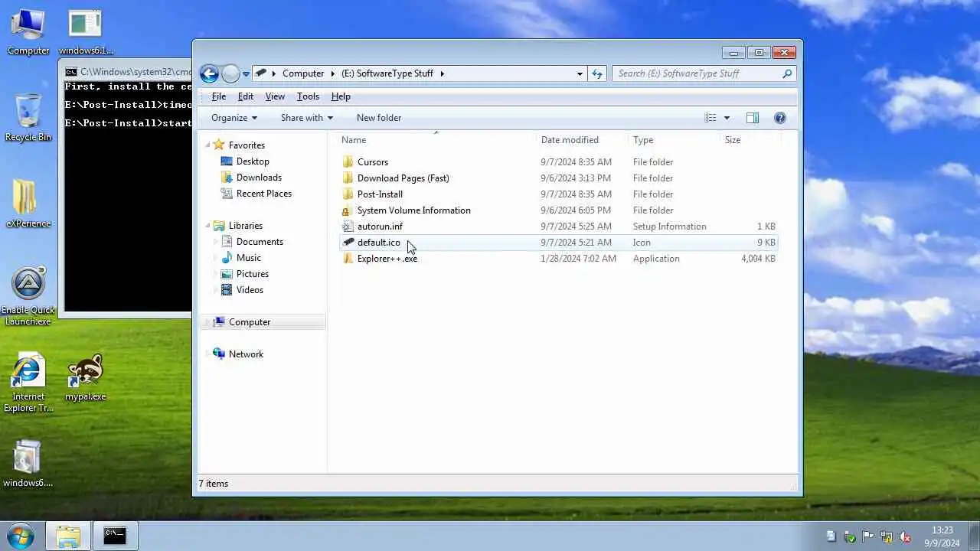980x551 pixels.
Task: Select Network in the navigation pane
Action: (x=246, y=354)
